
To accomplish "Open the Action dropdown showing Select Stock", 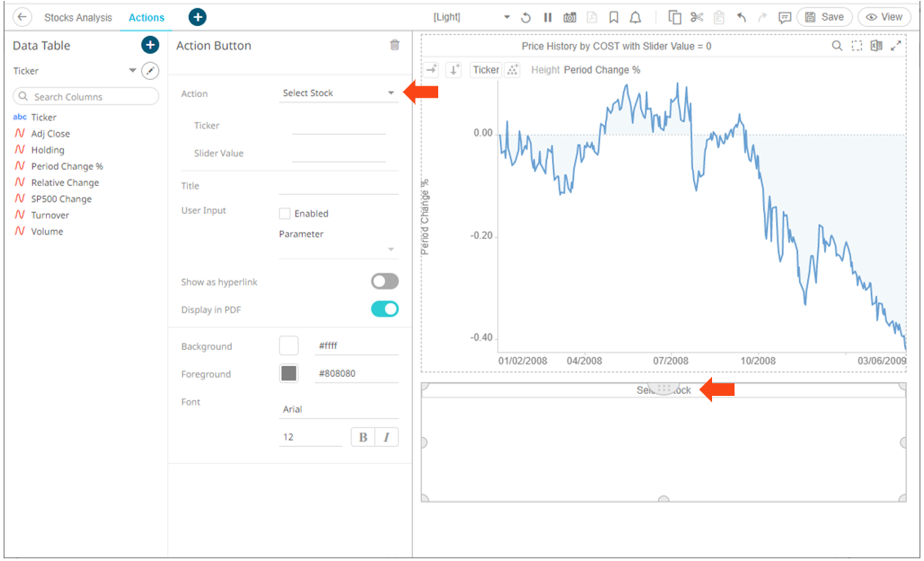I will (339, 93).
